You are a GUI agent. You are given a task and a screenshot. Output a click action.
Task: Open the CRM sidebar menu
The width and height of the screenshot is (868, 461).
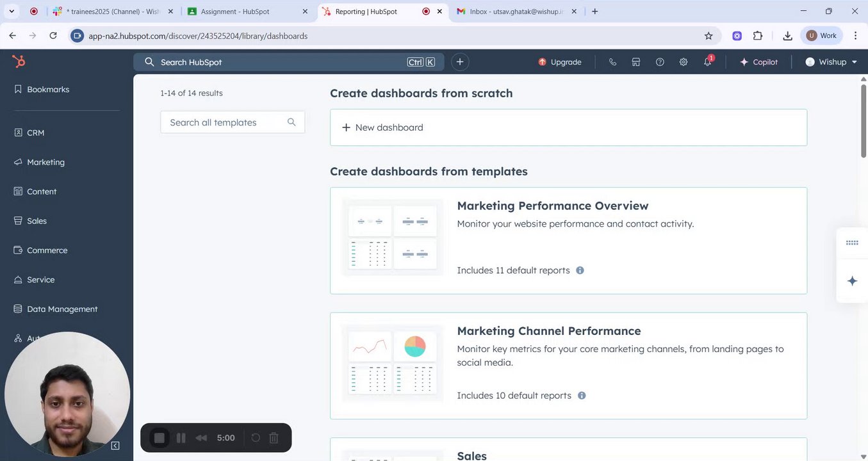[35, 133]
